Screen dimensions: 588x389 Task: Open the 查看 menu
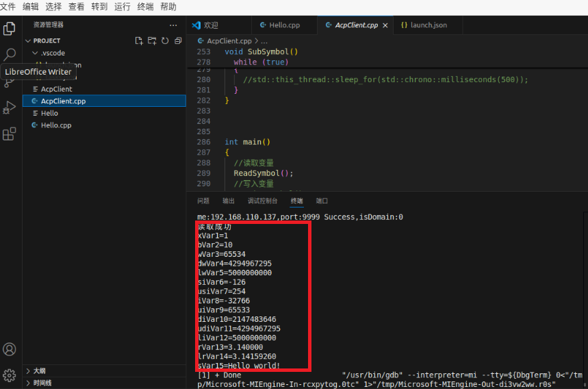click(77, 7)
